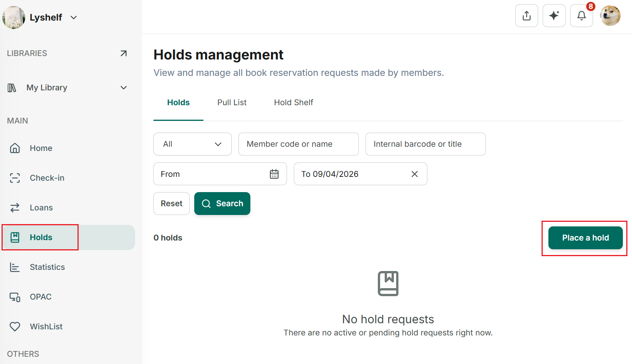Switch to the Pull List tab
Screen dimensions: 632x364
(232, 103)
